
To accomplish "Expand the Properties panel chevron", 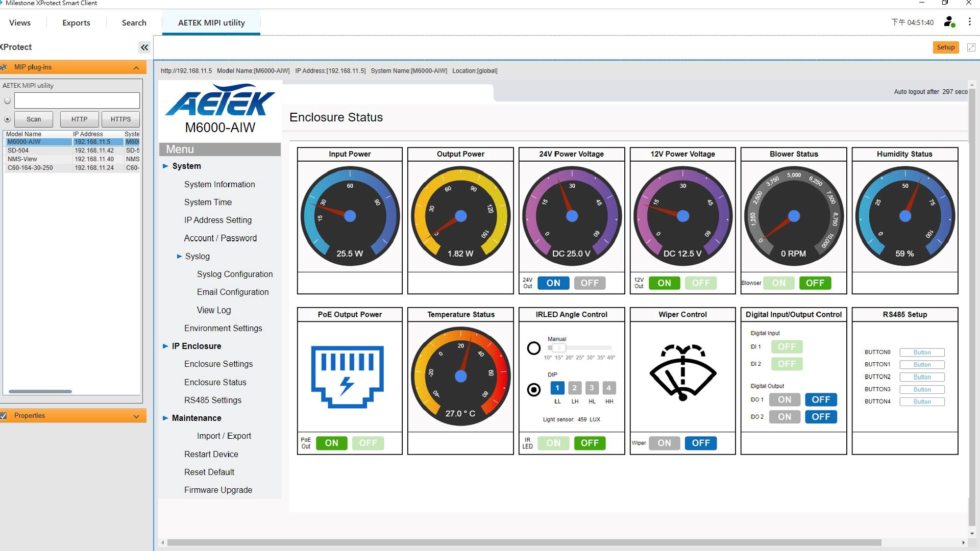I will pyautogui.click(x=136, y=416).
